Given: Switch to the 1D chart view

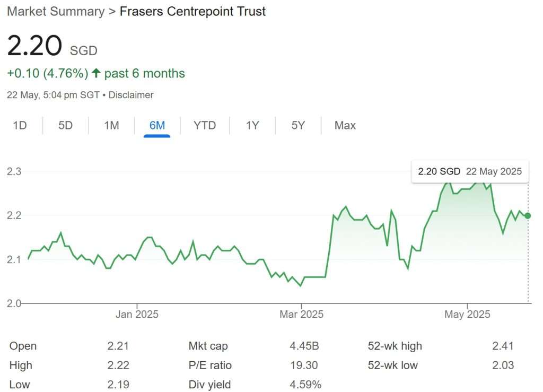Looking at the screenshot, I should pyautogui.click(x=19, y=125).
